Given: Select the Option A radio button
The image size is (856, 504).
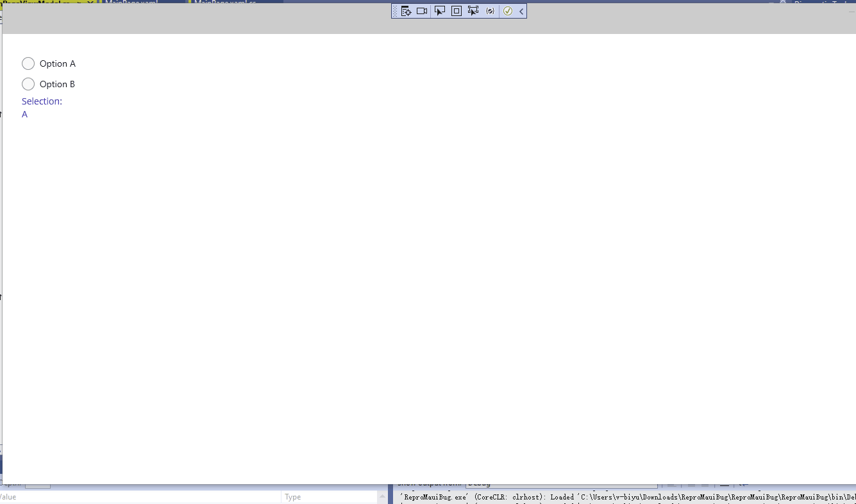Looking at the screenshot, I should click(x=28, y=63).
